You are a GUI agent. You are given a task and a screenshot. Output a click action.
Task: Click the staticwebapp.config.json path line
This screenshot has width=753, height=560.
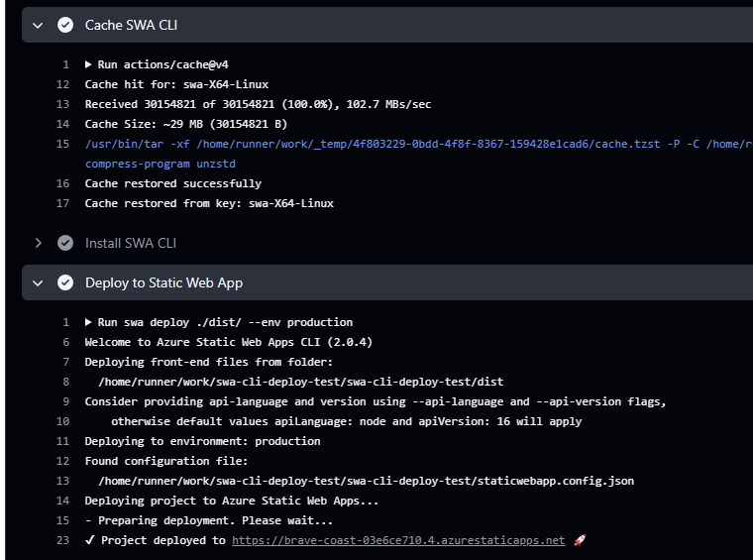367,481
